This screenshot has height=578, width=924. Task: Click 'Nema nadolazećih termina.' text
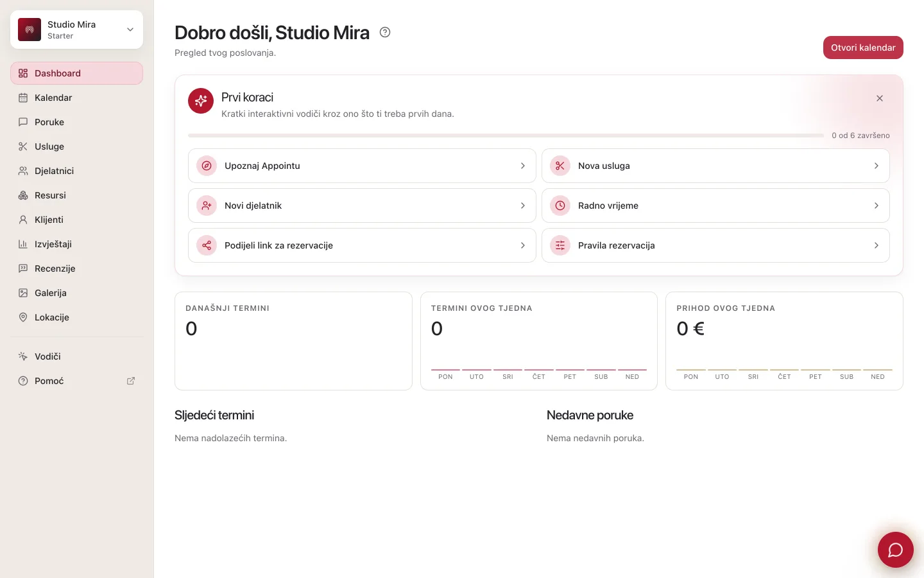point(230,438)
